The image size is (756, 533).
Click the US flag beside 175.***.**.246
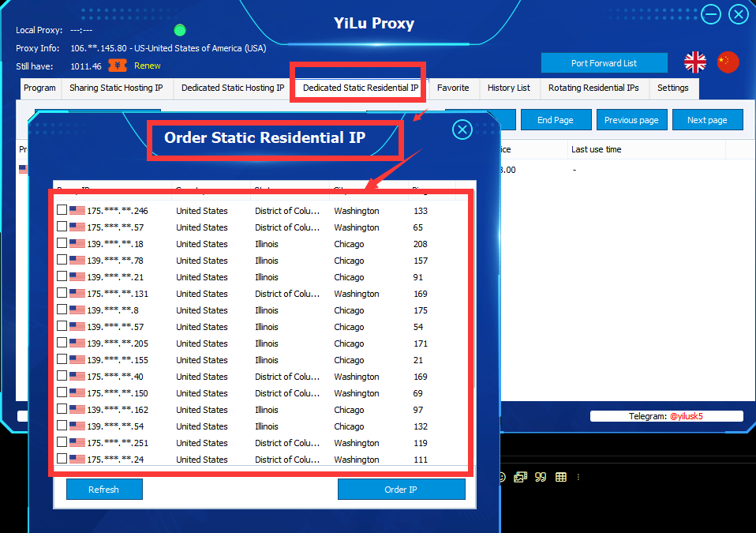point(77,210)
